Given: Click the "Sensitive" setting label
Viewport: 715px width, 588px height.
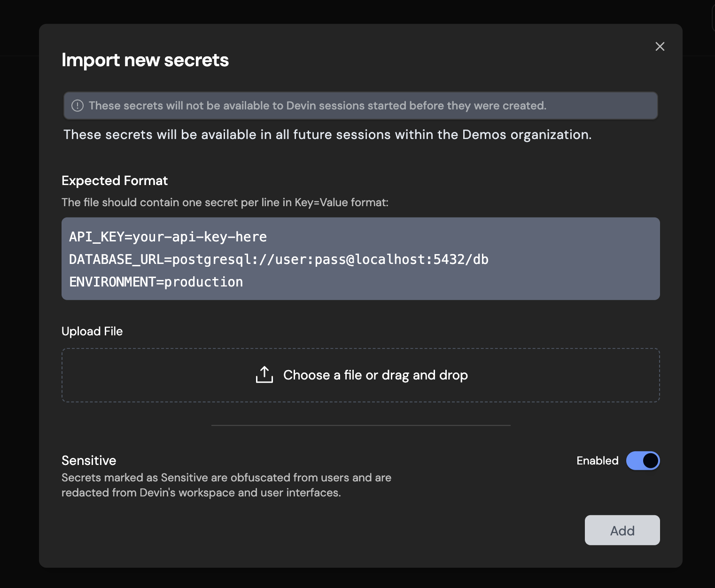Looking at the screenshot, I should [x=89, y=460].
